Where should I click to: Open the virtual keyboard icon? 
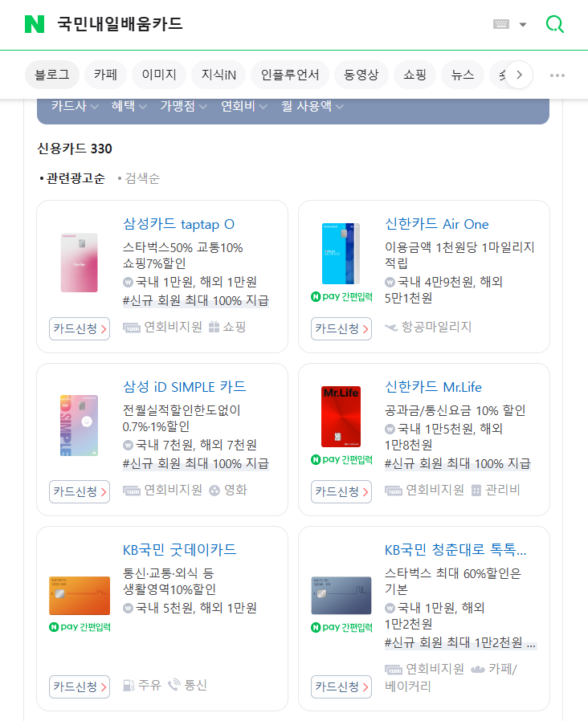coord(501,24)
